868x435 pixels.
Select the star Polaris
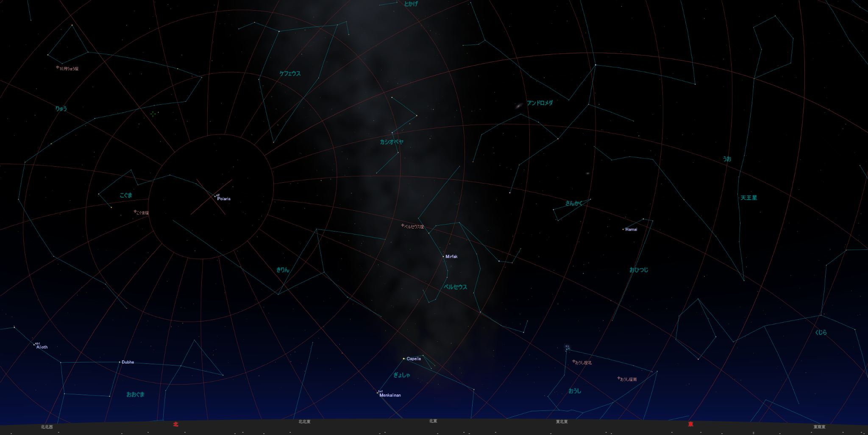pos(215,197)
